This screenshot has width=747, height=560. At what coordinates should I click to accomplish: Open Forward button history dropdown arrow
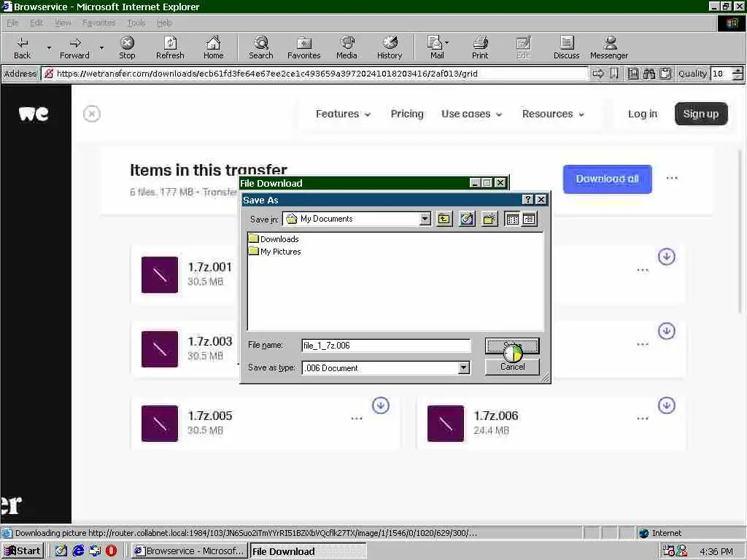101,48
